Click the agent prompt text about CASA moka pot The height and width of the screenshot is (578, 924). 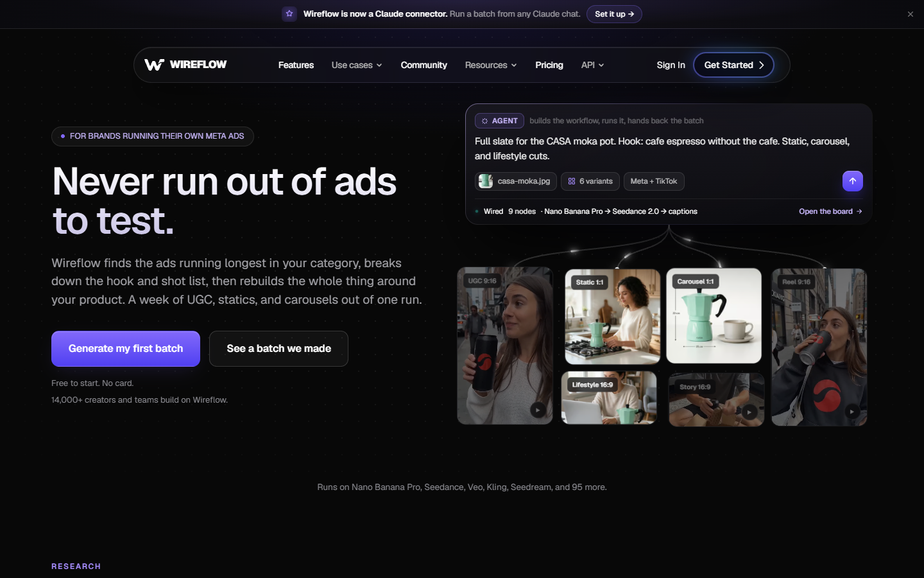coord(662,148)
